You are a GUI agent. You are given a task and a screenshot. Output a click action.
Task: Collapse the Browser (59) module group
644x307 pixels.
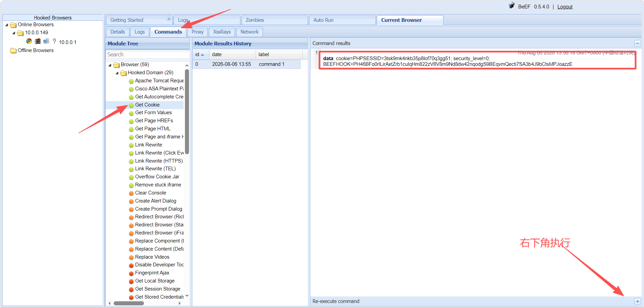(x=110, y=65)
